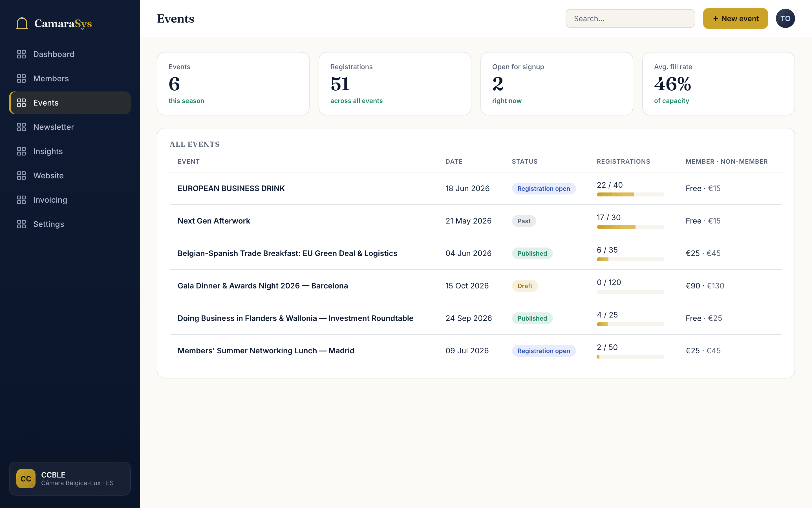Select the Events menu label
This screenshot has width=812, height=508.
click(46, 103)
